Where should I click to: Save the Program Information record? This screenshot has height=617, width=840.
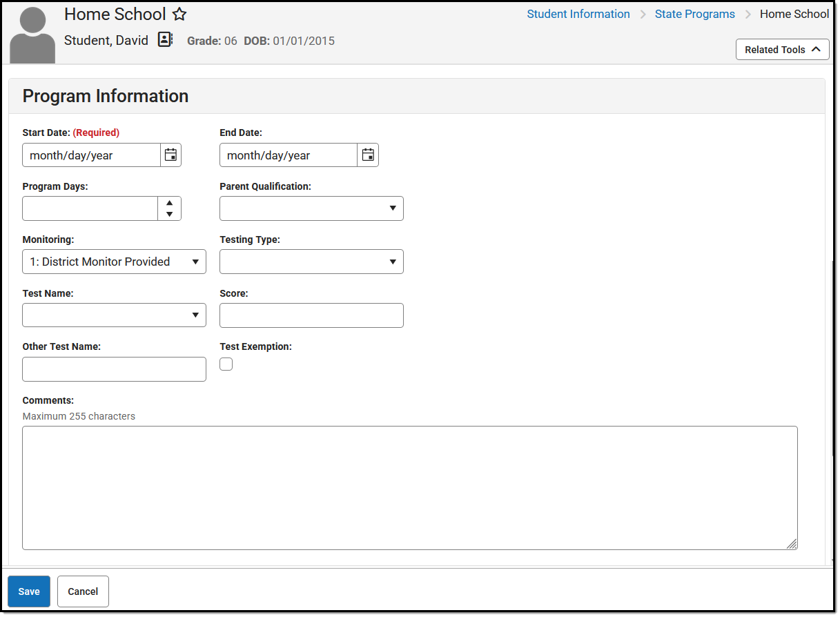(x=28, y=591)
